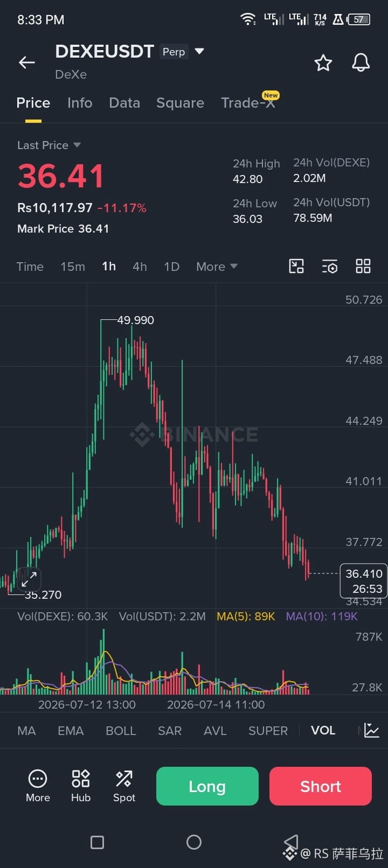Enable AVL indicator
Screen dimensions: 388x868
(215, 731)
